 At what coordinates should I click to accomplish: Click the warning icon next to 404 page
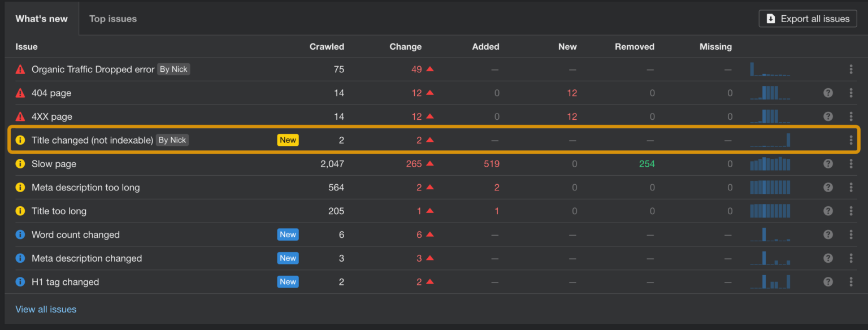point(20,93)
